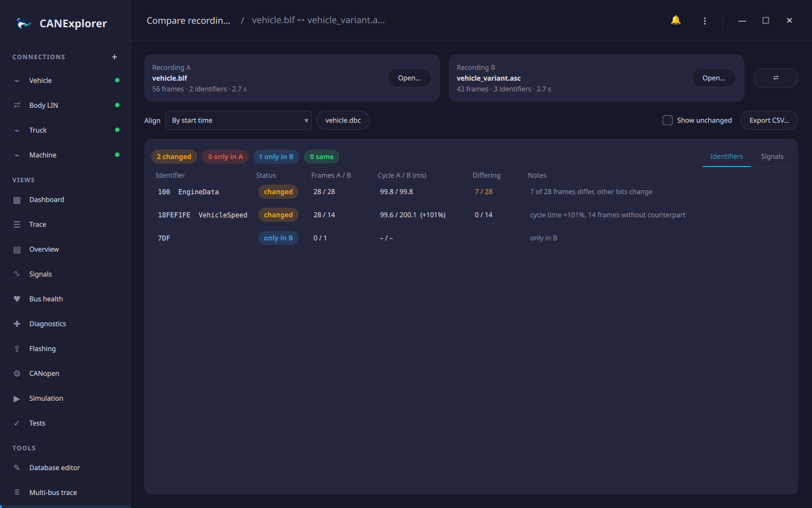The image size is (812, 508).
Task: Open the Database editor tool
Action: pyautogui.click(x=65, y=468)
